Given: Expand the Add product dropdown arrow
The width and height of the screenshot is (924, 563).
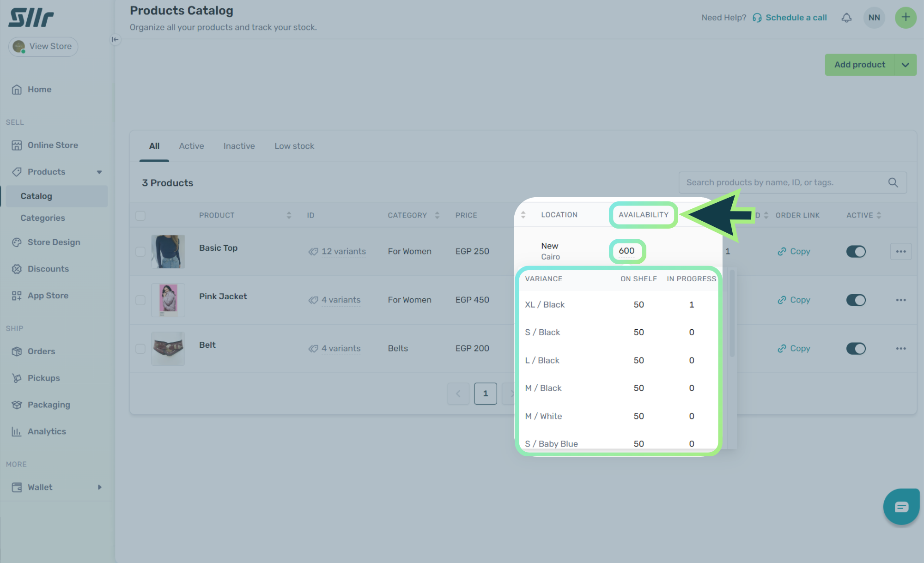Looking at the screenshot, I should click(x=906, y=65).
